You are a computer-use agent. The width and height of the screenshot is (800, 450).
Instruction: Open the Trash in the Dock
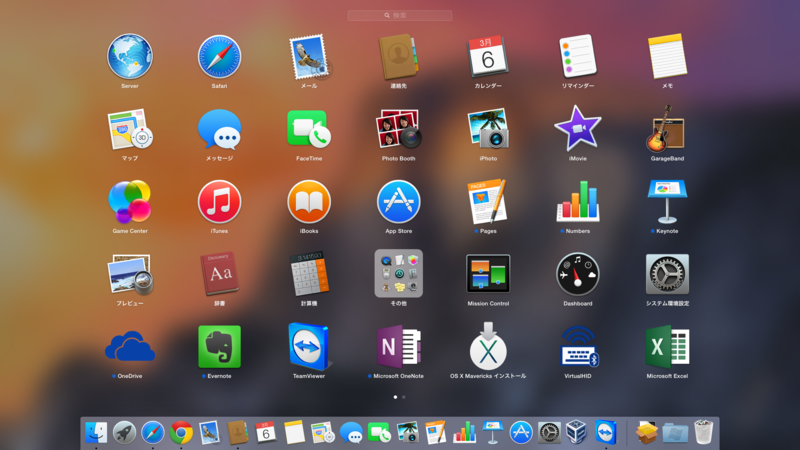click(704, 433)
